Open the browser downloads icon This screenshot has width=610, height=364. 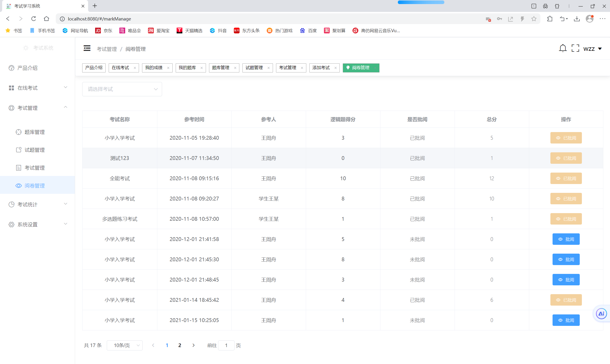(577, 19)
